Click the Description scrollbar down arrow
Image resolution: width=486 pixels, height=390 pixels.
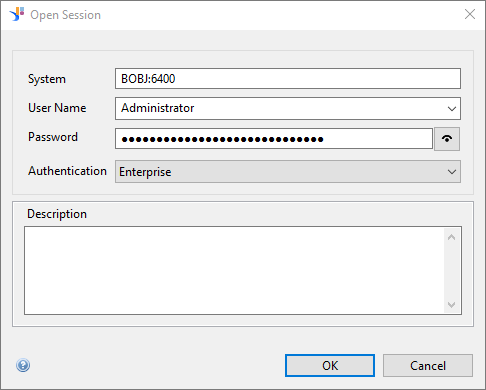coord(452,304)
